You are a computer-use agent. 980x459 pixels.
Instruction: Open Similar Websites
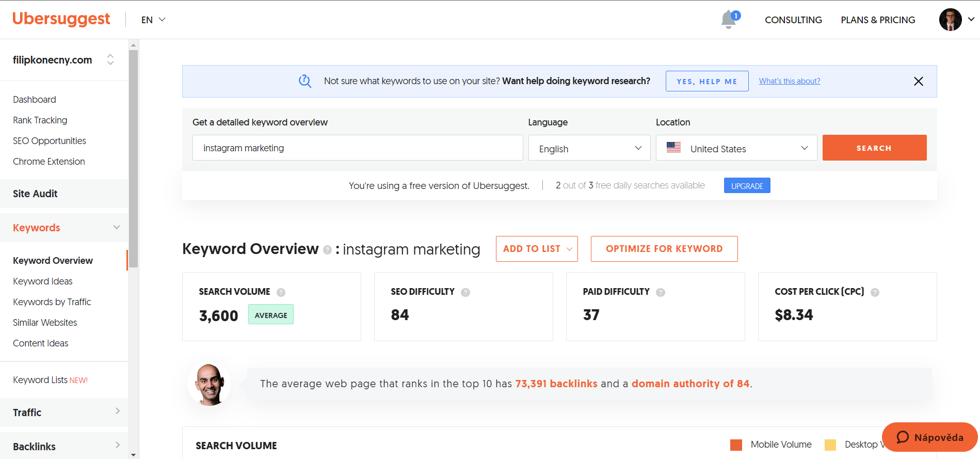point(45,323)
